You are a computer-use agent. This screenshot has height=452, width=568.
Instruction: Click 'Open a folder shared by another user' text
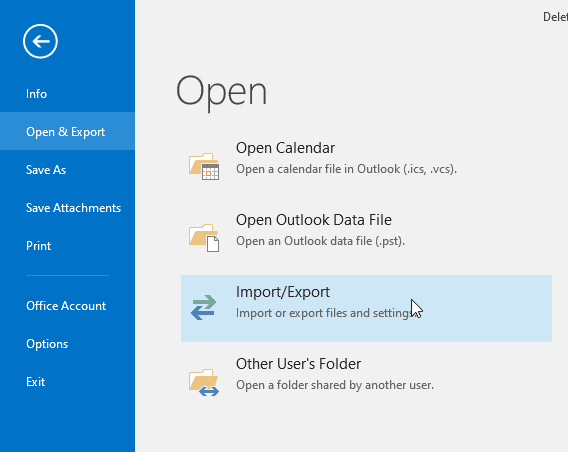[335, 385]
